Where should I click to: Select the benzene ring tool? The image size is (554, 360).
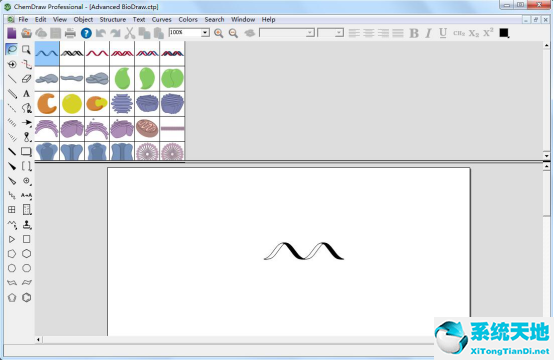tap(26, 297)
